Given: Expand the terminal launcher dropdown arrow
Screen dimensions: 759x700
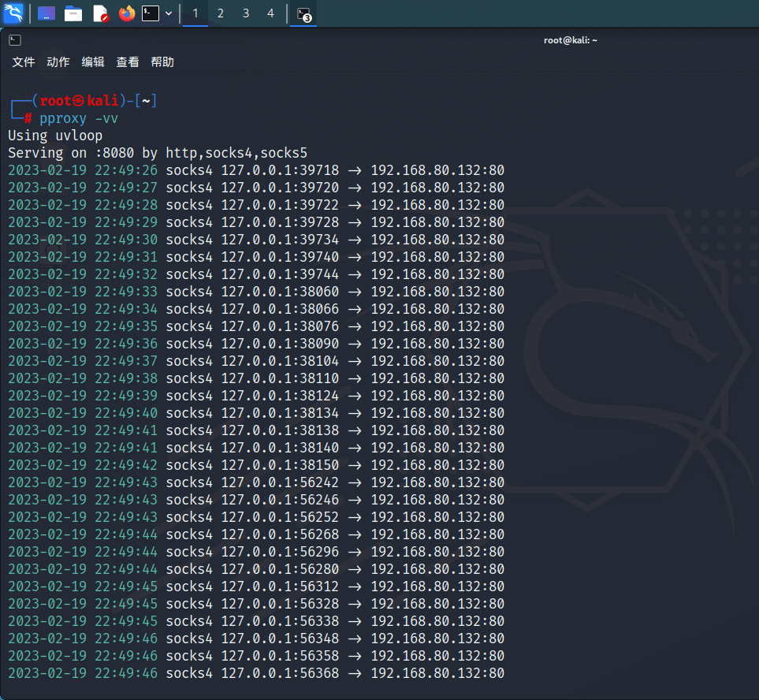Looking at the screenshot, I should [x=169, y=13].
